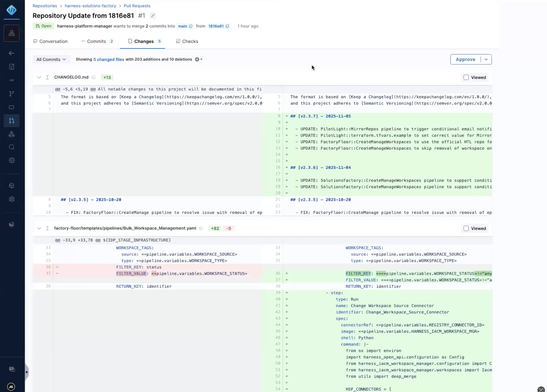547x392 pixels.
Task: Copy the CHANGELOG.md file path
Action: [x=94, y=78]
